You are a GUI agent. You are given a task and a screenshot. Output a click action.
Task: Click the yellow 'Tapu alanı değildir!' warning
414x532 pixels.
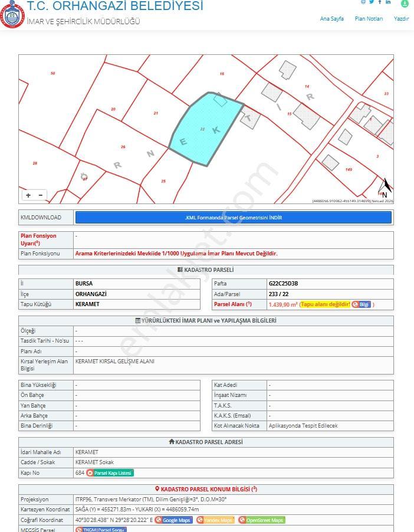(x=326, y=304)
